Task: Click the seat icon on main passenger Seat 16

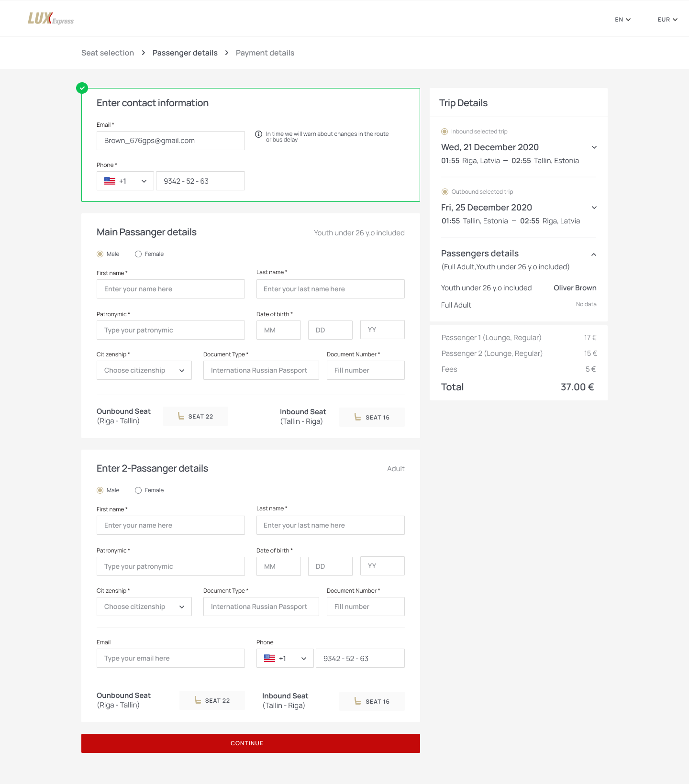Action: (357, 417)
